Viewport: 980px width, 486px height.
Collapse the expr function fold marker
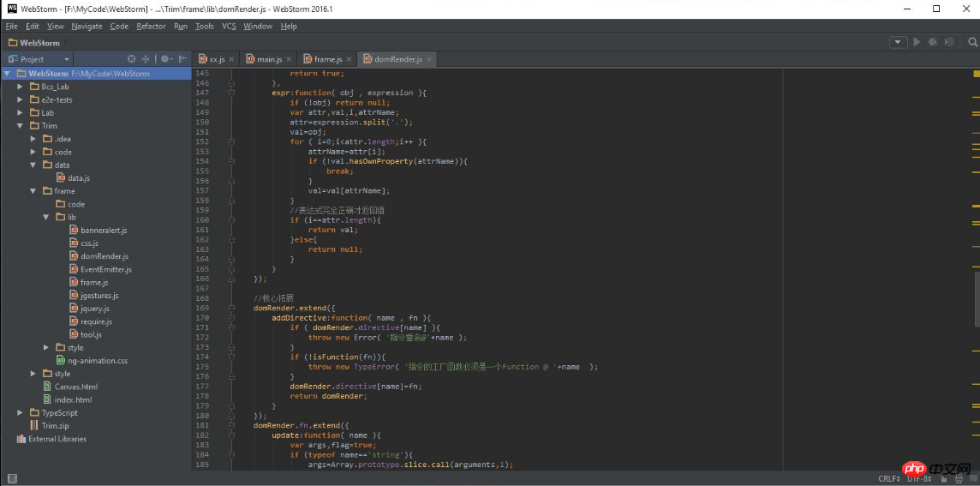(232, 93)
